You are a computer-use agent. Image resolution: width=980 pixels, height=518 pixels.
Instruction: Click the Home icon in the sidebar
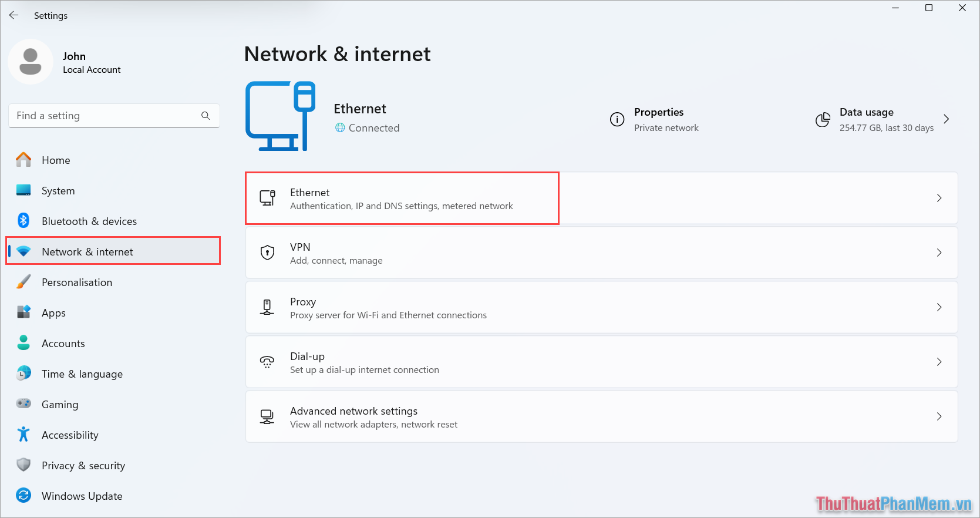[23, 160]
